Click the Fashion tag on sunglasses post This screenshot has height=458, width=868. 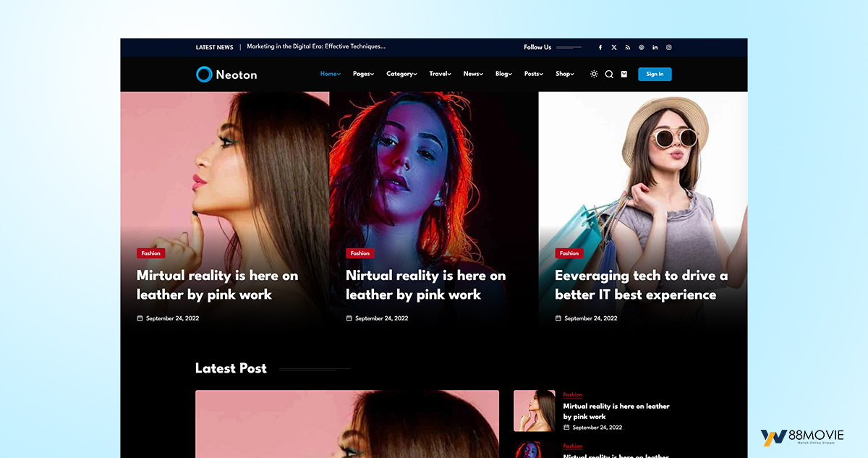[x=569, y=253]
